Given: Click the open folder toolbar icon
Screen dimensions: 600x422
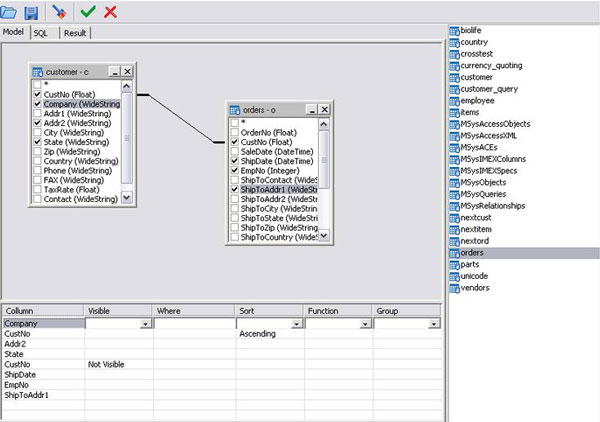Looking at the screenshot, I should [x=10, y=12].
